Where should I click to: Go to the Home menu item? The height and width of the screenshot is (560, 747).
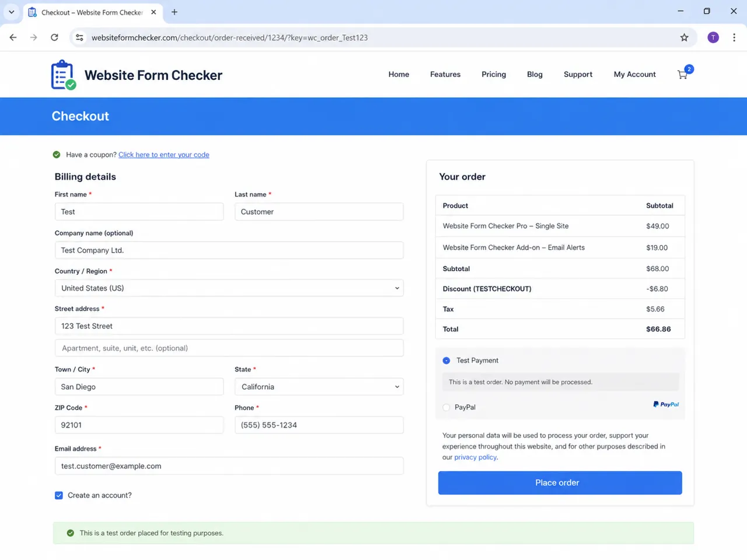click(399, 74)
